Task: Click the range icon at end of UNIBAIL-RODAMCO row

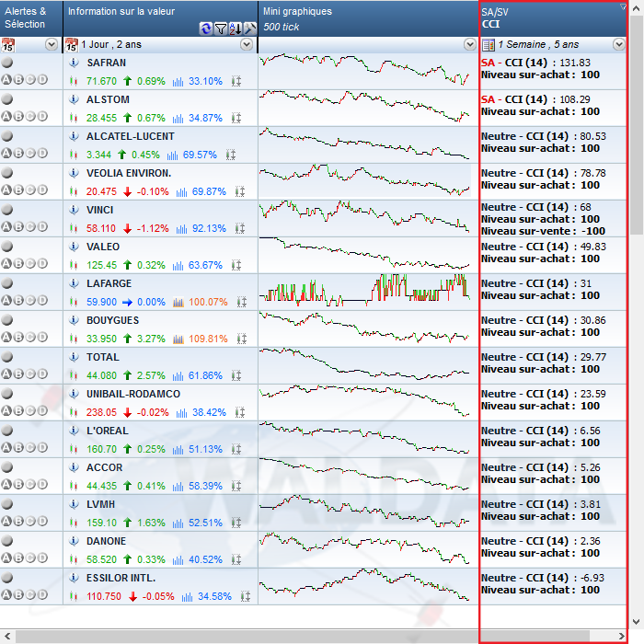Action: [240, 412]
